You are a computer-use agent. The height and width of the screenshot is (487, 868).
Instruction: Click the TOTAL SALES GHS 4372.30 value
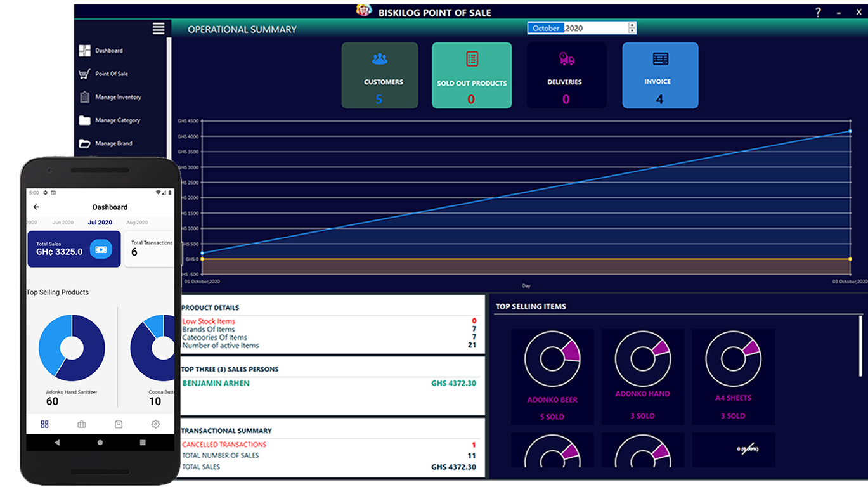point(453,467)
